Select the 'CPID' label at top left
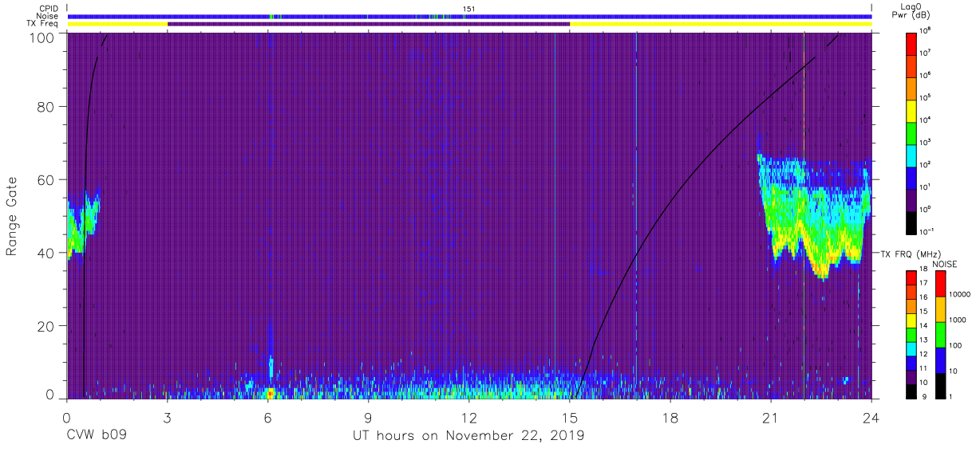980x452 pixels. coord(47,8)
